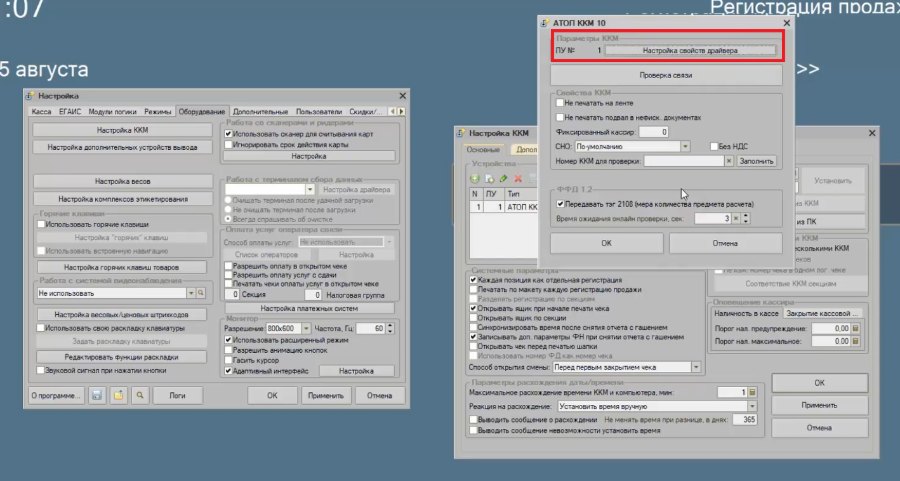The image size is (900, 481).
Task: Clear the Номер ККМ для проверки field
Action: click(729, 161)
